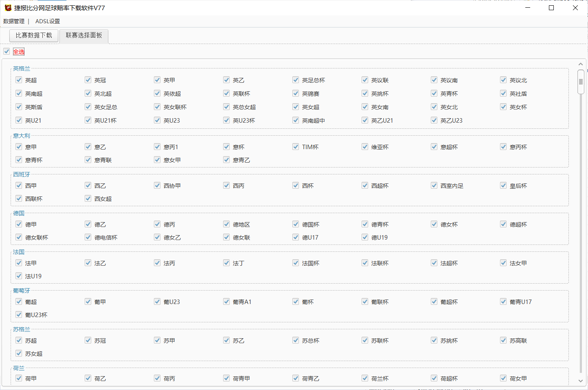This screenshot has height=390, width=588.
Task: Click the vertical scrollbar thumb
Action: pos(581,82)
